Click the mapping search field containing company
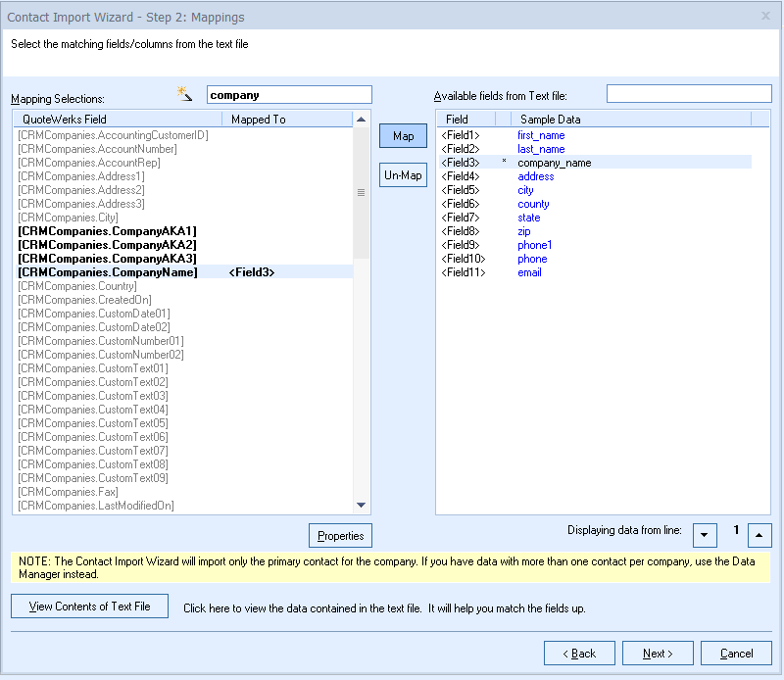The height and width of the screenshot is (680, 784). (289, 95)
